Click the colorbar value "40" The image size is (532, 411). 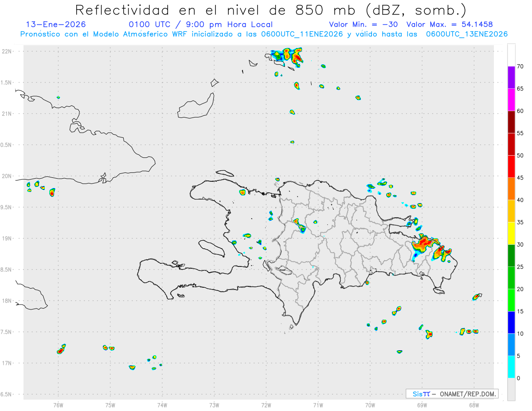(x=520, y=200)
